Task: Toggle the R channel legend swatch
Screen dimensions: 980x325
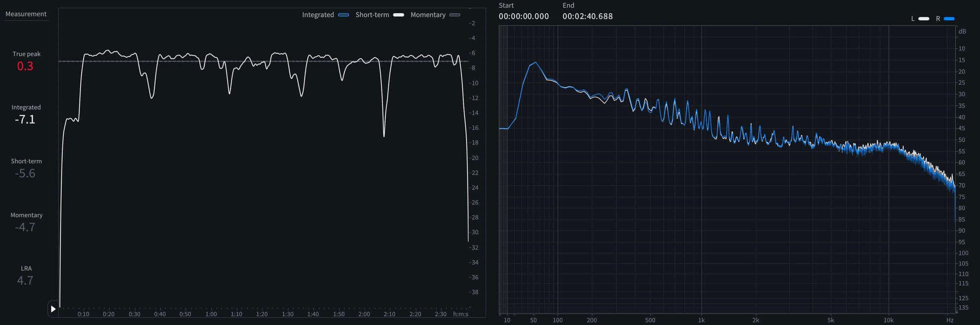Action: (949, 19)
